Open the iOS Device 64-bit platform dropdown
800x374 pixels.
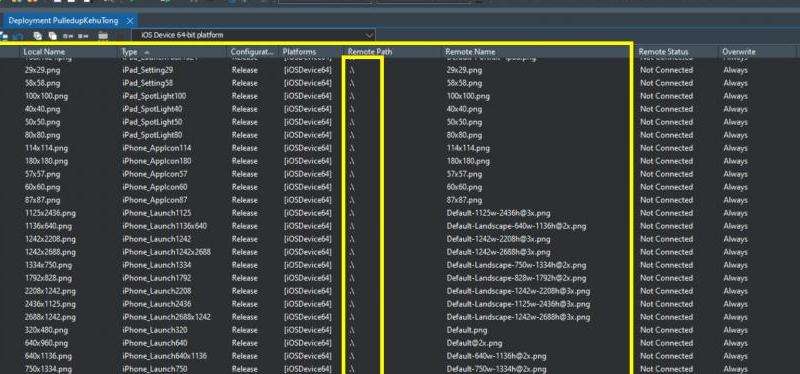pos(253,35)
